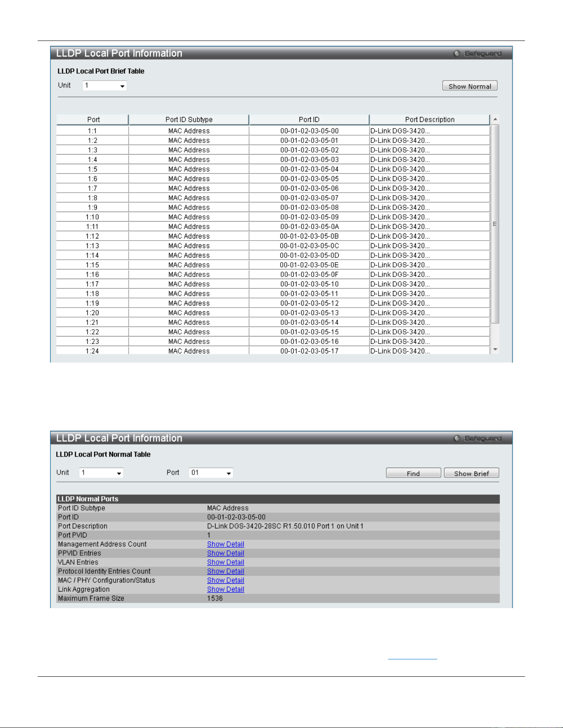Click Port ID 00-01-02-03-05-01

coord(309,141)
